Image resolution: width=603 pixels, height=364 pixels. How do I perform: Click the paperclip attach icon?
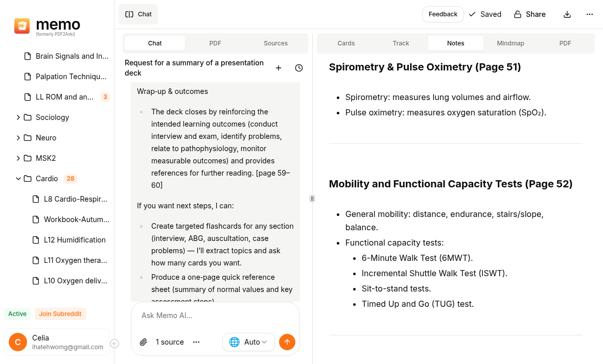pyautogui.click(x=144, y=342)
